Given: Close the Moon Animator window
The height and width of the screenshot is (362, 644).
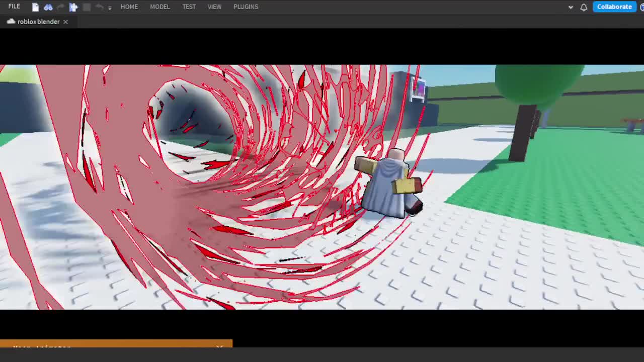Looking at the screenshot, I should (x=220, y=347).
